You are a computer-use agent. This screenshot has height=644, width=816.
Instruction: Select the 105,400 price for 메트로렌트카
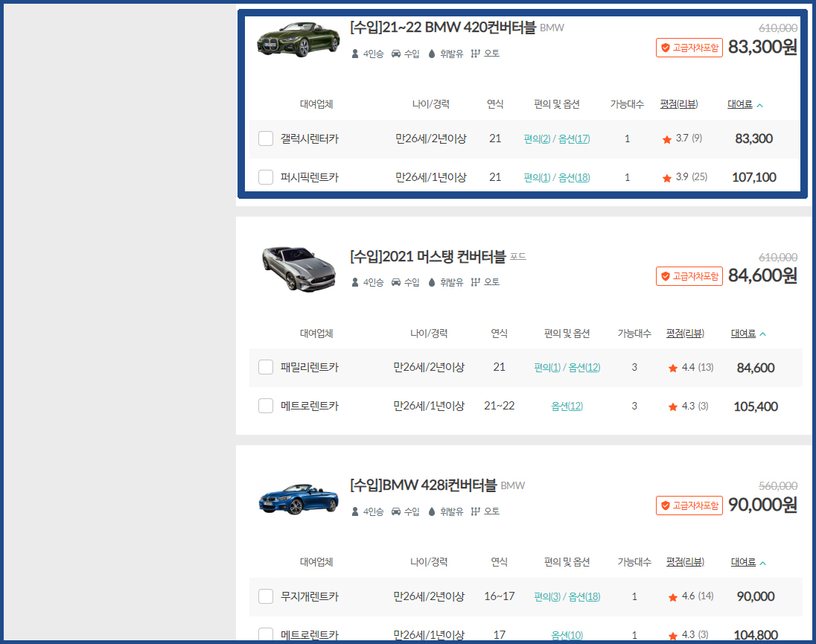(756, 407)
